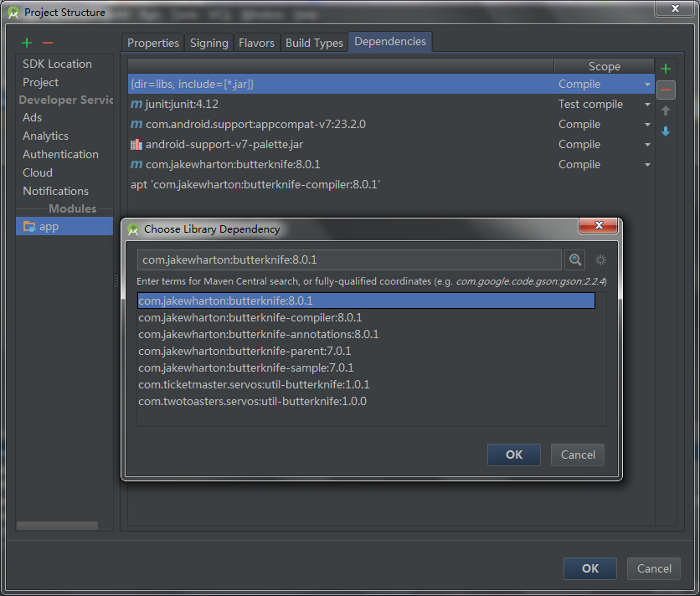Click jar icon of android-support-v7-palette.jar
Viewport: 700px width, 596px height.
coord(136,144)
